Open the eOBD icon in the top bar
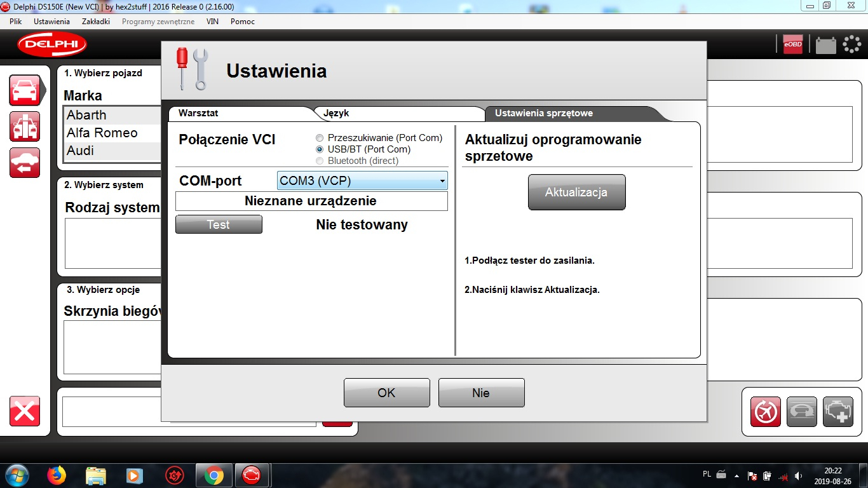The width and height of the screenshot is (868, 488). (x=792, y=44)
